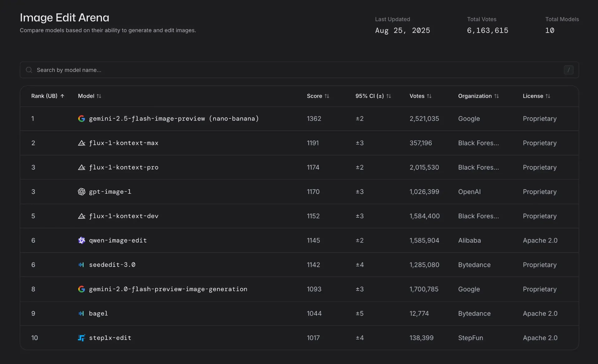Screen dimensions: 598x364
Task: Open the seededit-3.0 model link
Action: (x=112, y=265)
